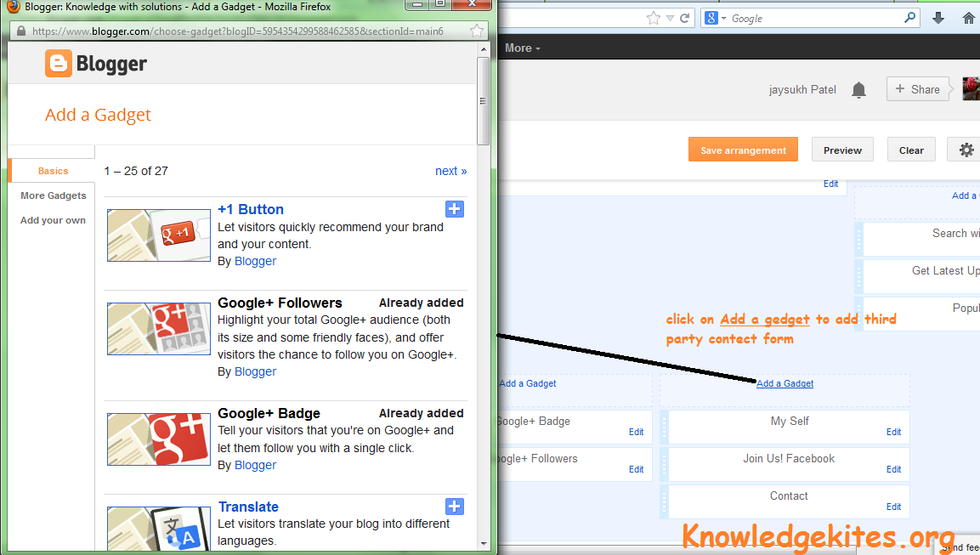Open the Translate gadget title link

coord(248,507)
